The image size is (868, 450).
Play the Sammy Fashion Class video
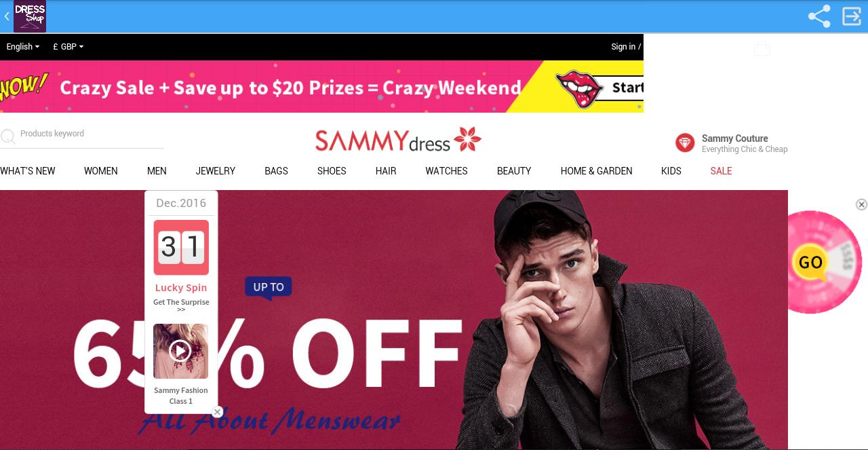pos(180,351)
